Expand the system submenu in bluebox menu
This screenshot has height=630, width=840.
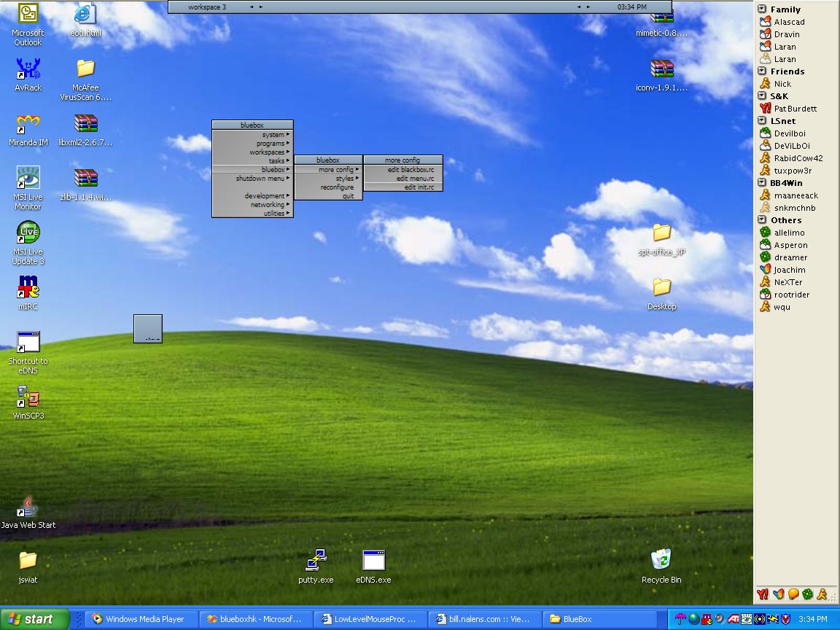252,134
